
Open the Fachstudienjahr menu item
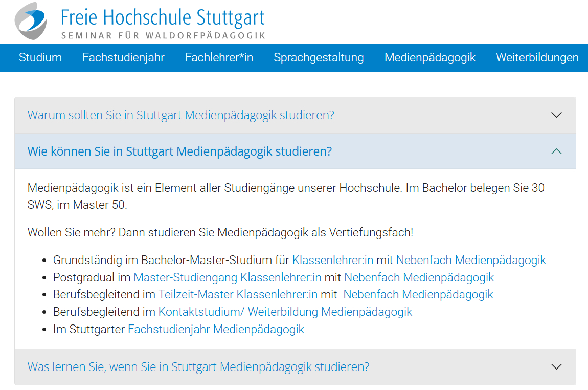coord(123,58)
